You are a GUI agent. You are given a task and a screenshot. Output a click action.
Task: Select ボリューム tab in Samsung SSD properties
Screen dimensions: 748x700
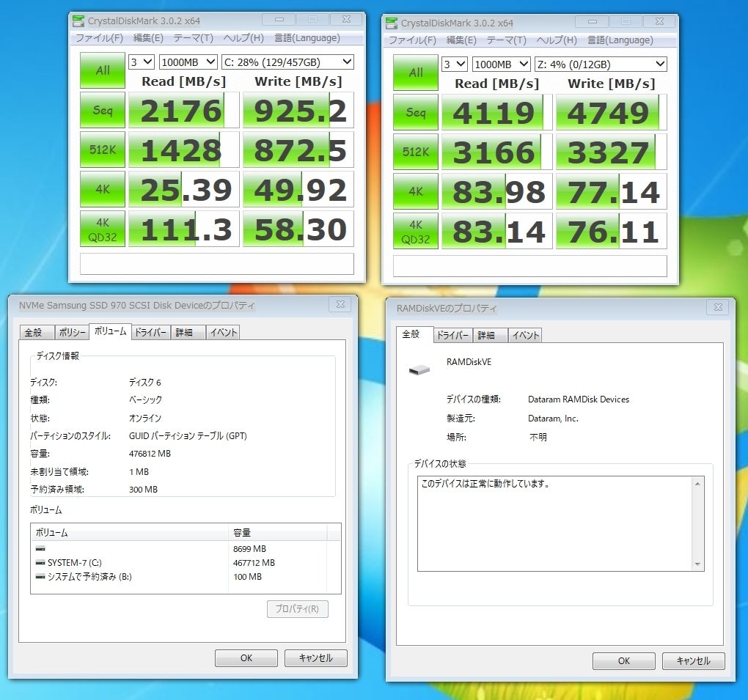tap(110, 331)
